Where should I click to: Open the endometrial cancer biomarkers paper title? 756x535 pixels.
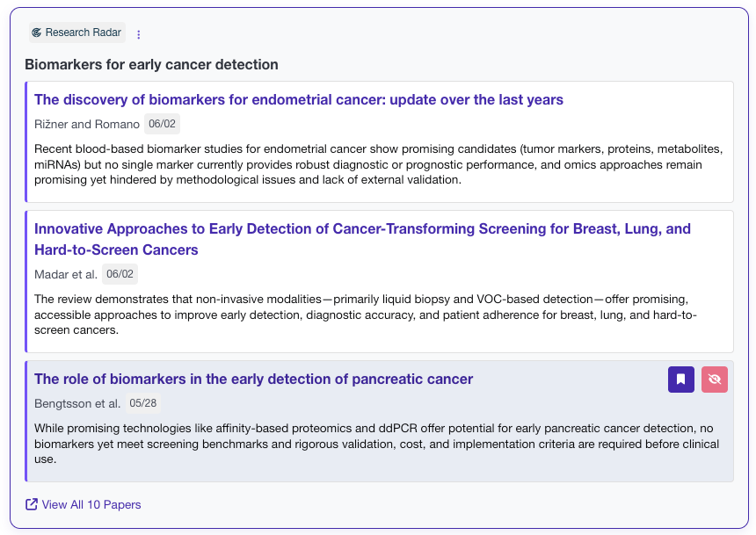(298, 99)
